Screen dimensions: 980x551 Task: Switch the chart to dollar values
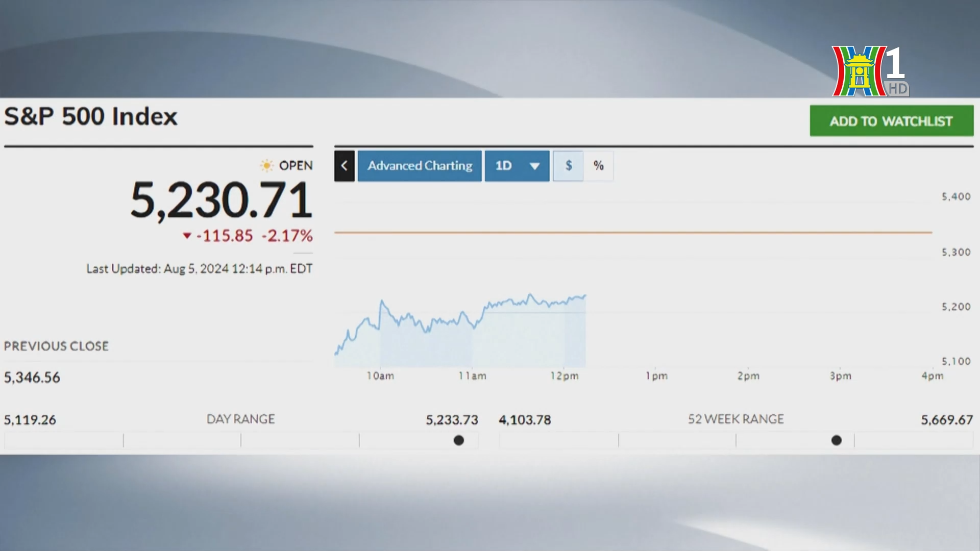[568, 166]
